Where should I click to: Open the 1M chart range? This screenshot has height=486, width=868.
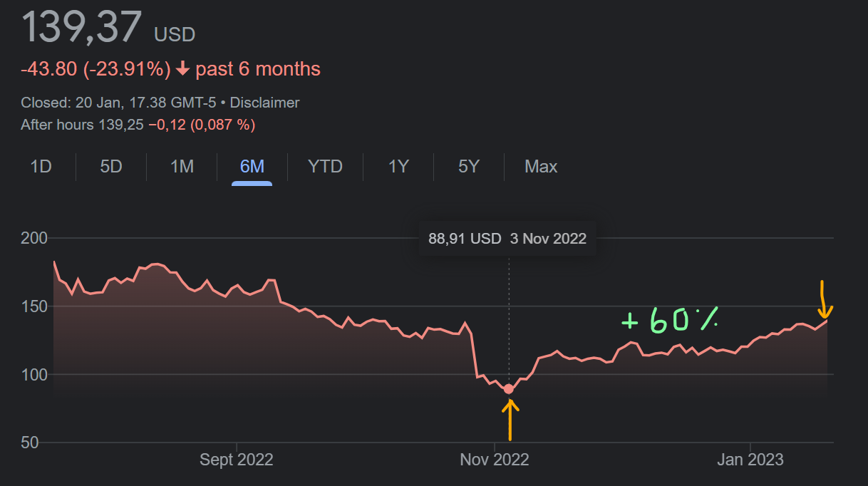(x=182, y=167)
